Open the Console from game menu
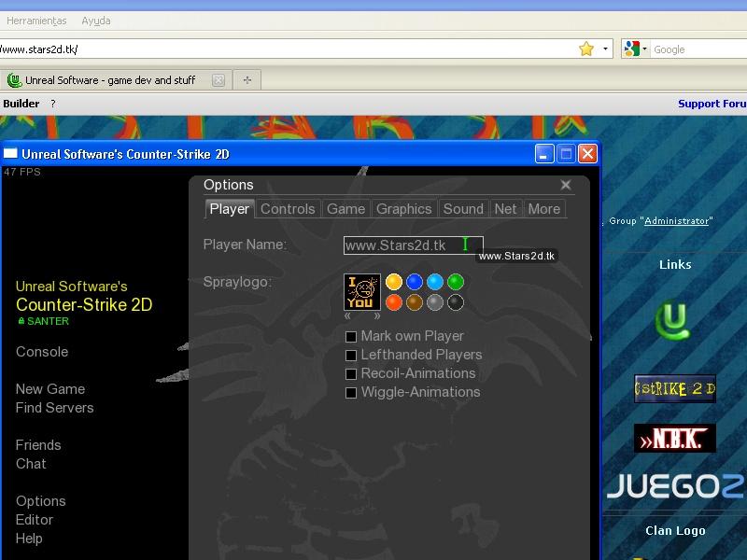The height and width of the screenshot is (560, 747). [x=42, y=352]
